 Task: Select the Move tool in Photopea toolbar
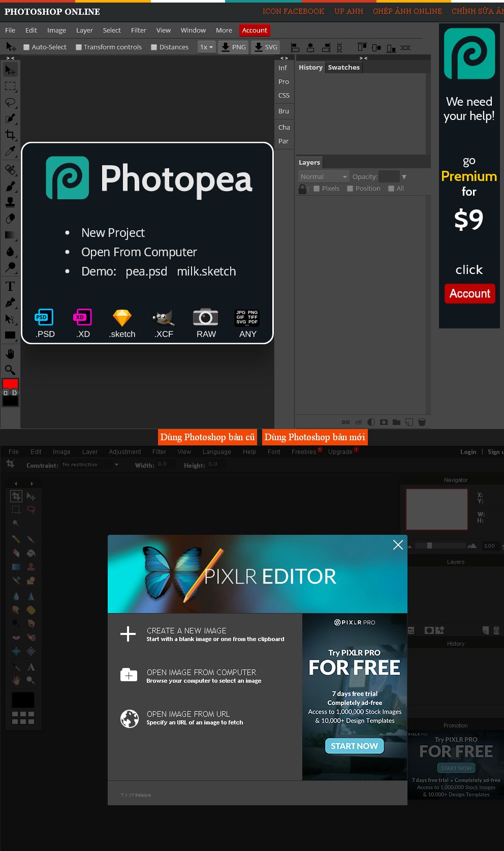(10, 70)
